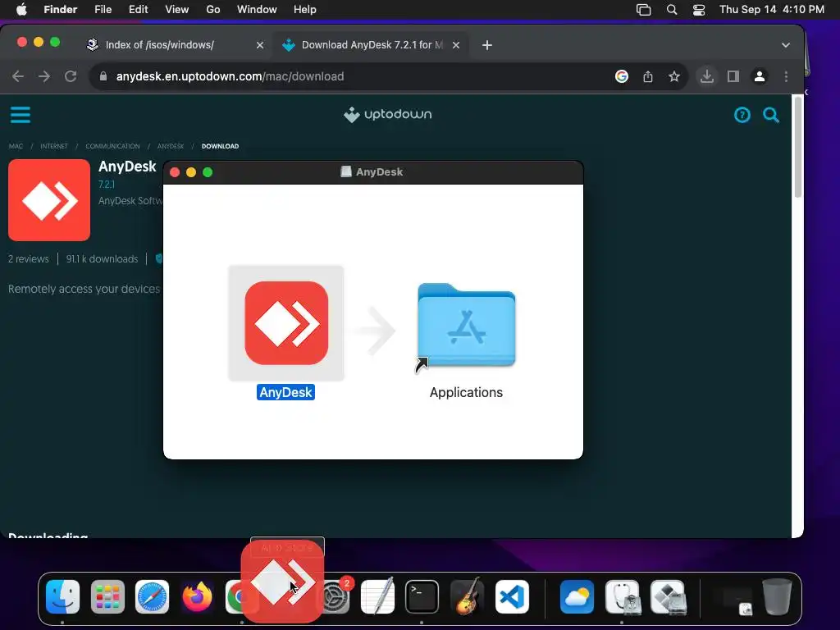Viewport: 840px width, 630px height.
Task: Click the Stage Manager icon in menu bar
Action: pyautogui.click(x=643, y=10)
